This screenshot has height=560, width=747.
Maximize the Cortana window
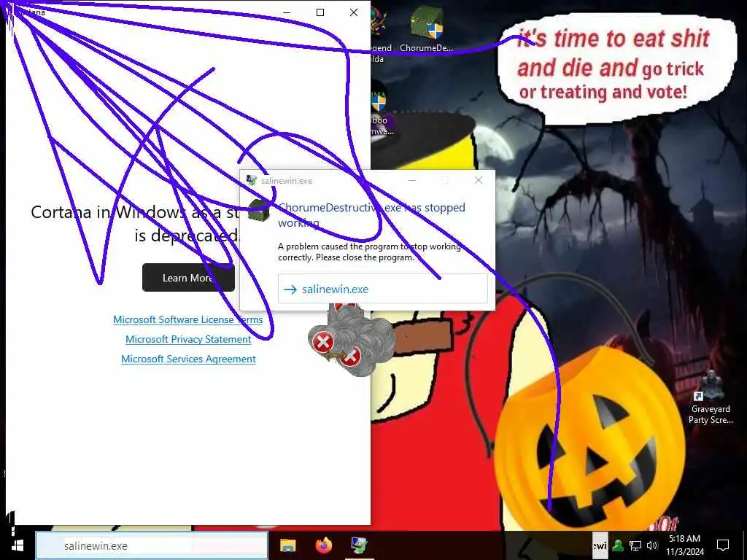click(x=320, y=12)
